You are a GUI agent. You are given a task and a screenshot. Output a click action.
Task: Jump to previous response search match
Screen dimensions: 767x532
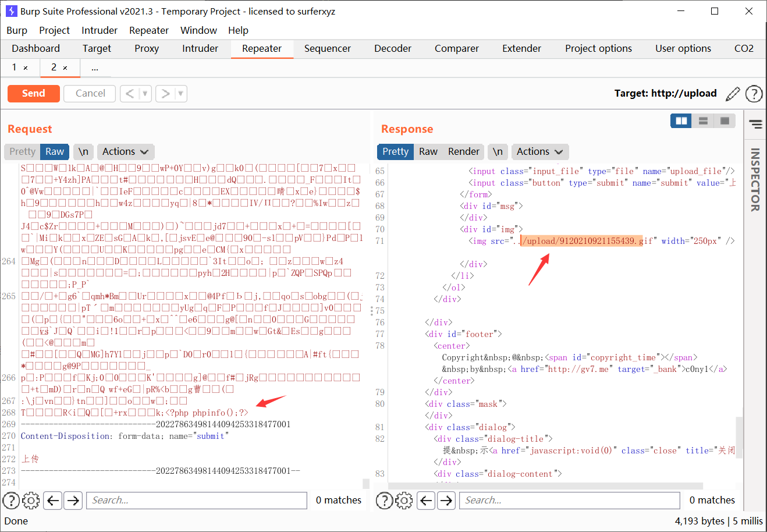coord(427,500)
